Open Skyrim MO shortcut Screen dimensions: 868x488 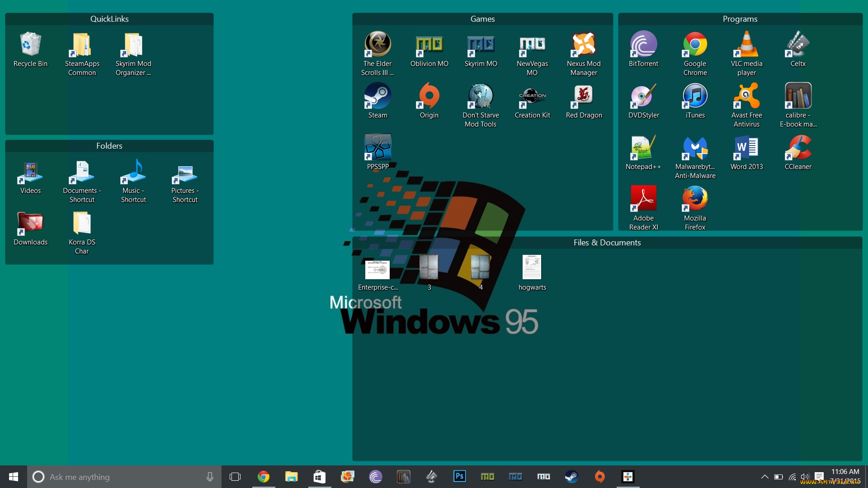[x=481, y=45]
